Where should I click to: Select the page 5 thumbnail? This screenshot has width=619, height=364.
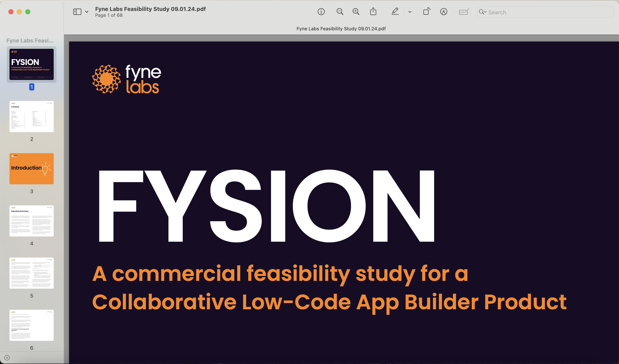(31, 273)
